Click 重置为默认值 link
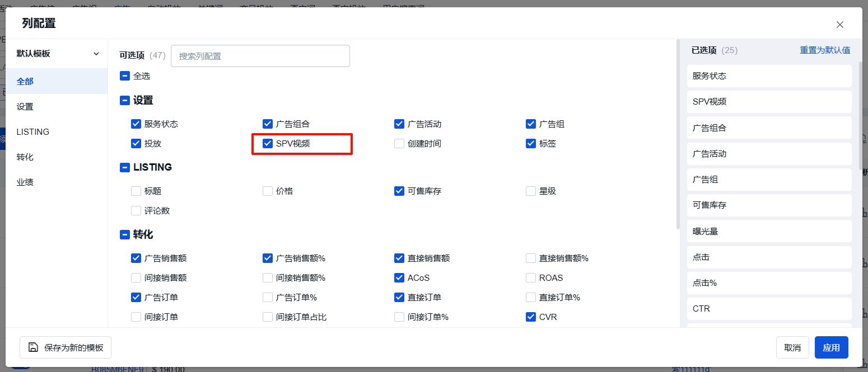 click(x=824, y=50)
